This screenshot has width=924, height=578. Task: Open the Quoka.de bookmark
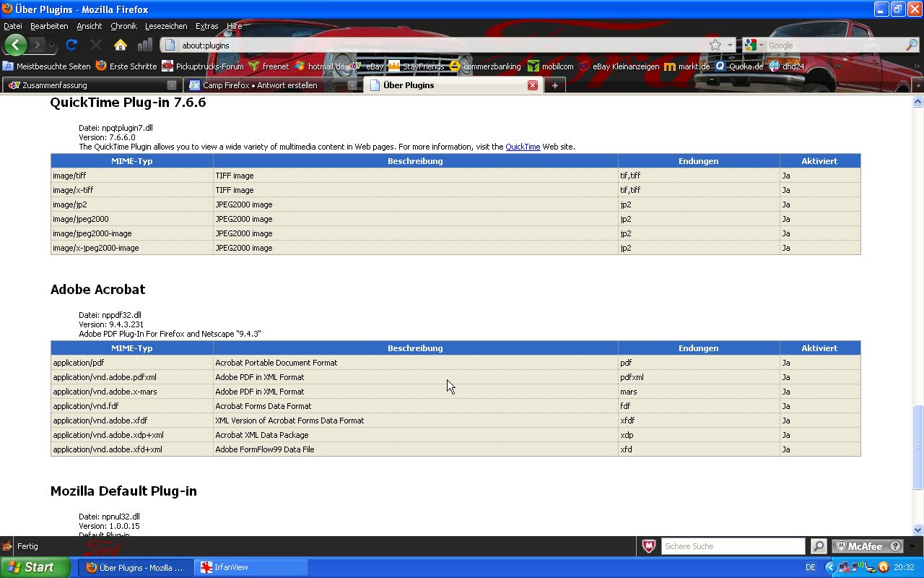[739, 66]
